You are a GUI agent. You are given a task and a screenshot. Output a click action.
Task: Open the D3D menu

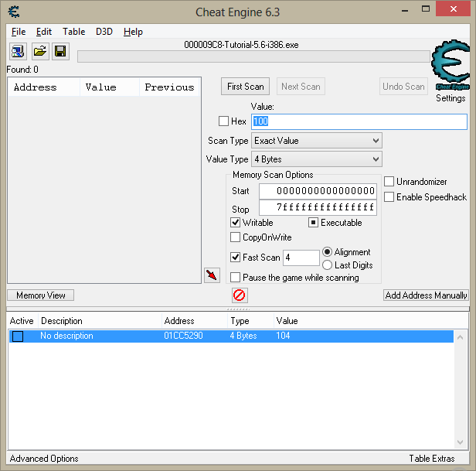104,32
